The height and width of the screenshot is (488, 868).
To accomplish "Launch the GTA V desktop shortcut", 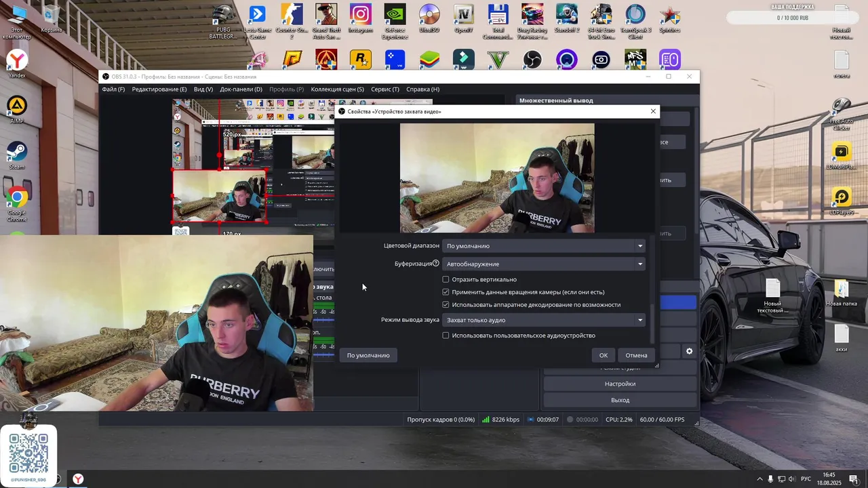I will 498,60.
